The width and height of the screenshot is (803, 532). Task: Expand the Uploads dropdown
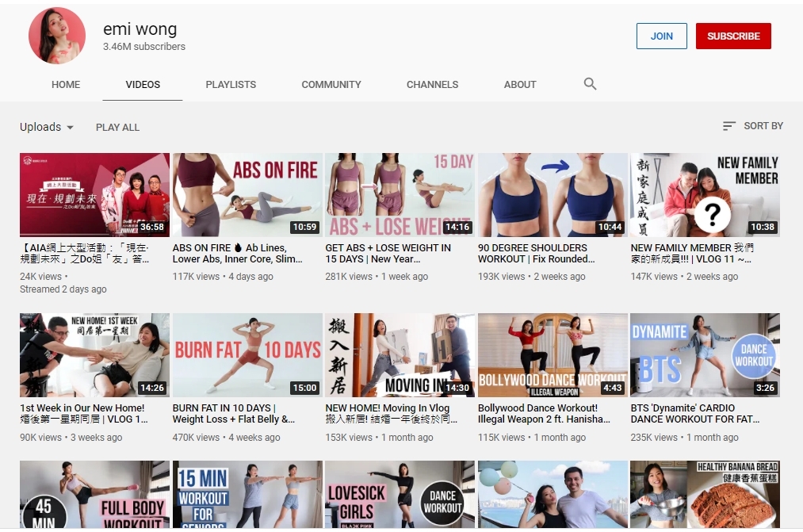point(47,127)
